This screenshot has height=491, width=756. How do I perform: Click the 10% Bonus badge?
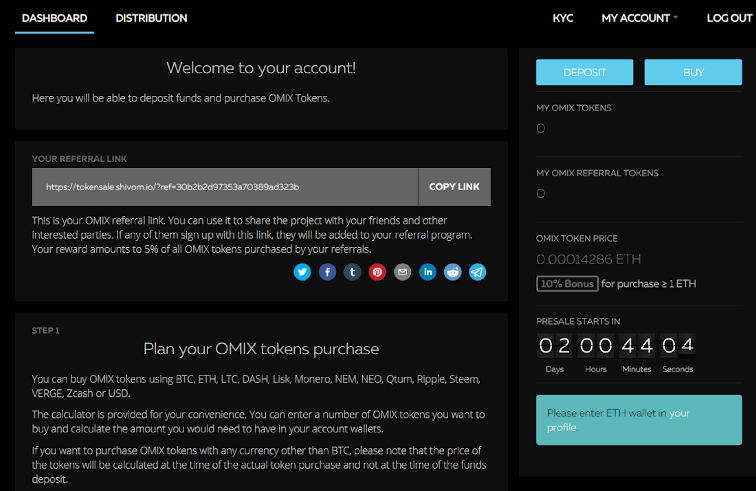(x=567, y=284)
